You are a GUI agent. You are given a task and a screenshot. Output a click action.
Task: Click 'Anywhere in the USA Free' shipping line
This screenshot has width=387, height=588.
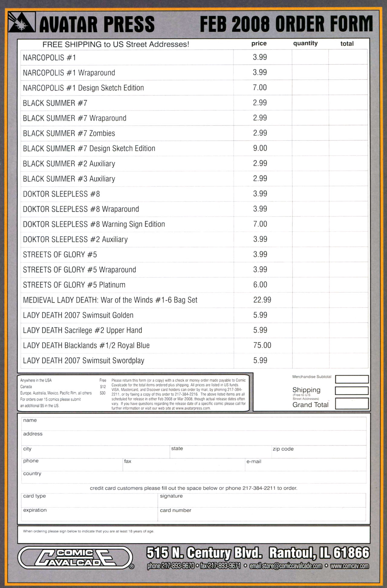pos(63,380)
